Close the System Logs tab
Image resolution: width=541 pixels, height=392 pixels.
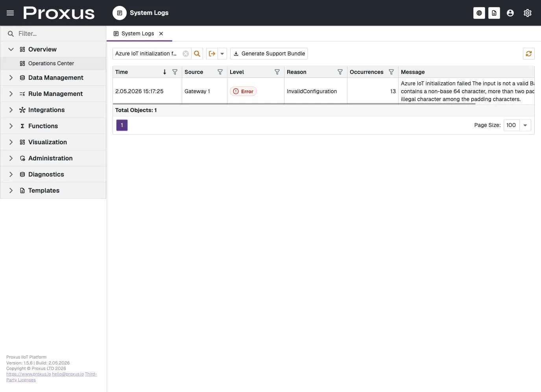161,34
